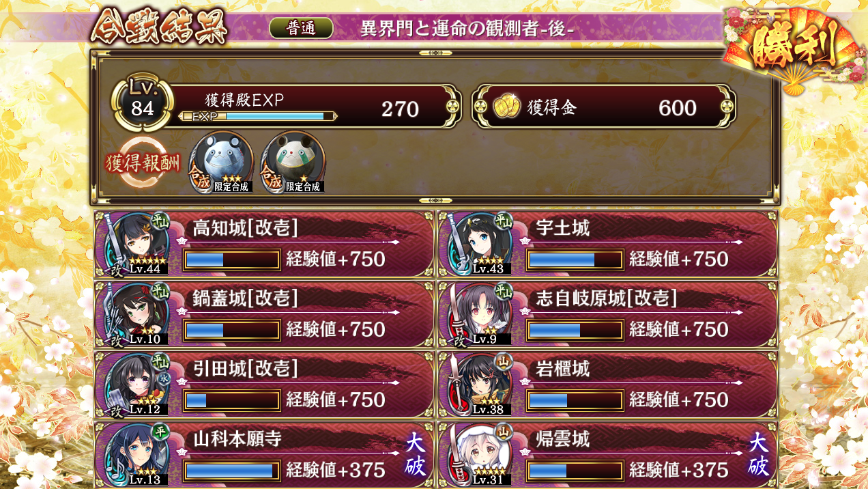Click the 大破 badge on 山科本願寺

tap(416, 454)
